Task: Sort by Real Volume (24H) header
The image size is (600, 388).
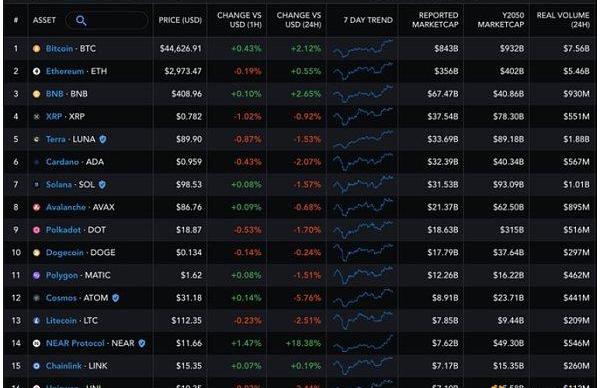Action: point(563,20)
